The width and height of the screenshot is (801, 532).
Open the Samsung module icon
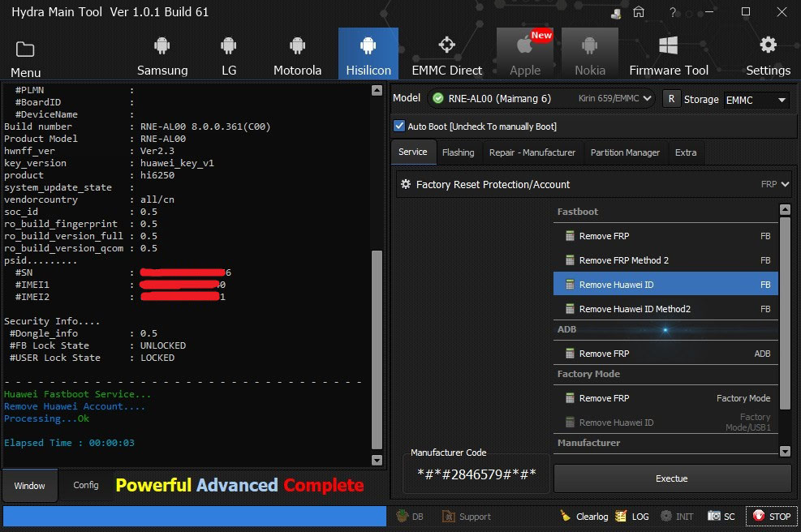162,46
